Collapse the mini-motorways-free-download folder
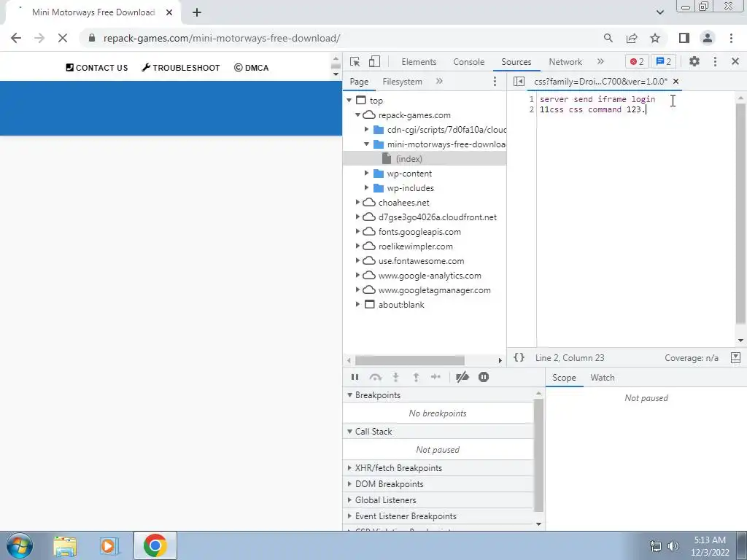This screenshot has width=747, height=560. [x=366, y=144]
